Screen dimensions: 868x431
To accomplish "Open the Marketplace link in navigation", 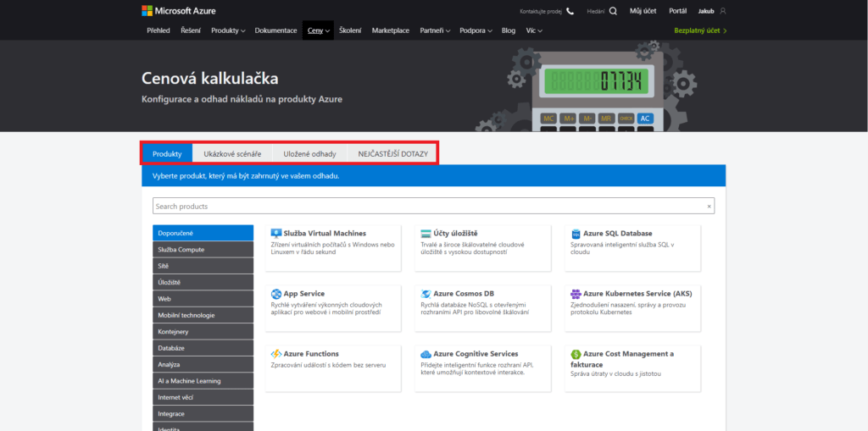I will point(390,30).
